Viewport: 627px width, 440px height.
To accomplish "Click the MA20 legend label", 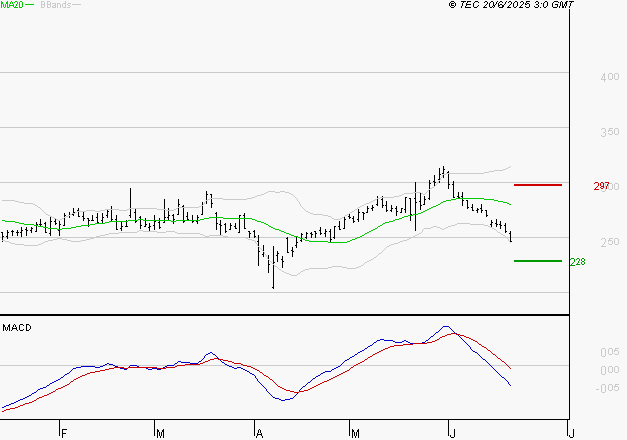I will tap(13, 5).
